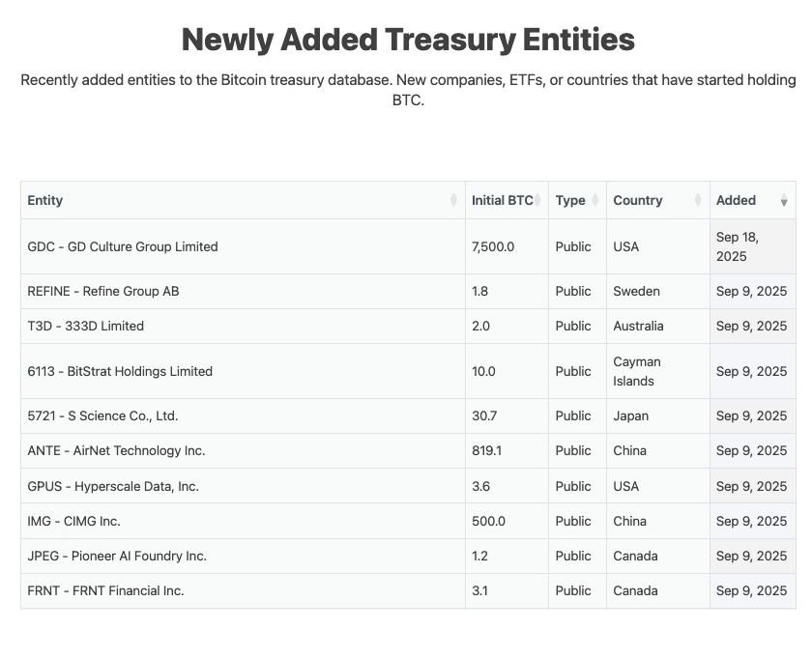Click the Newly Added Treasury Entities heading
This screenshot has height=659, width=812.
407,40
